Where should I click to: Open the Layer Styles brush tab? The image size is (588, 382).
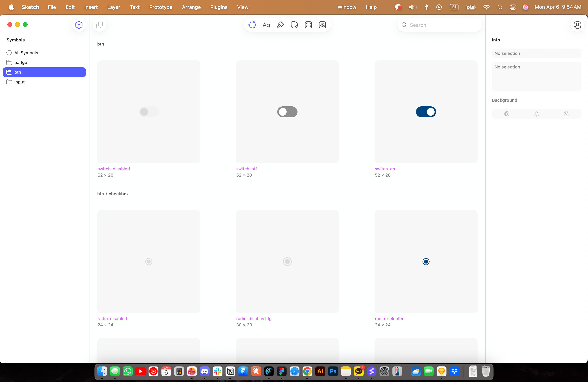(280, 25)
